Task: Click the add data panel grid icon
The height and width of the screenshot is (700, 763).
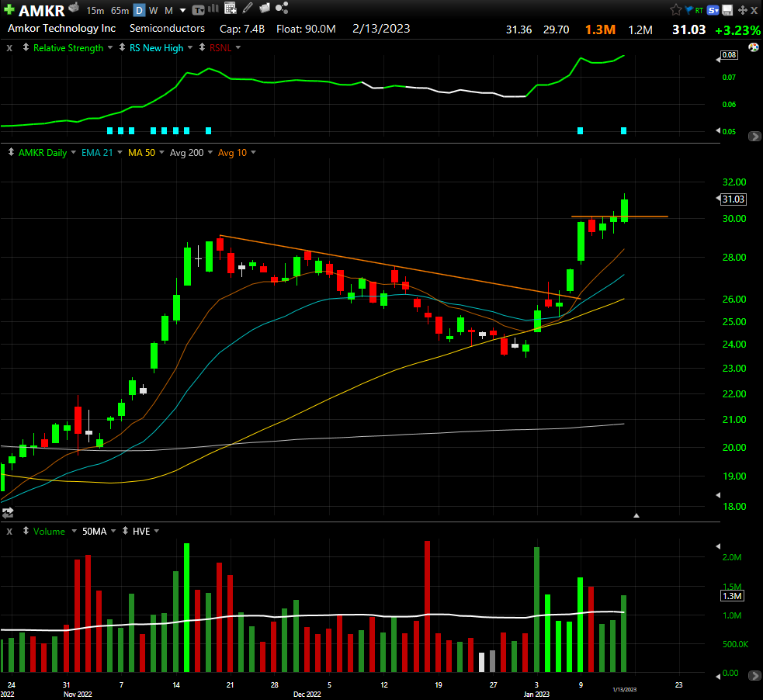Action: pos(231,8)
